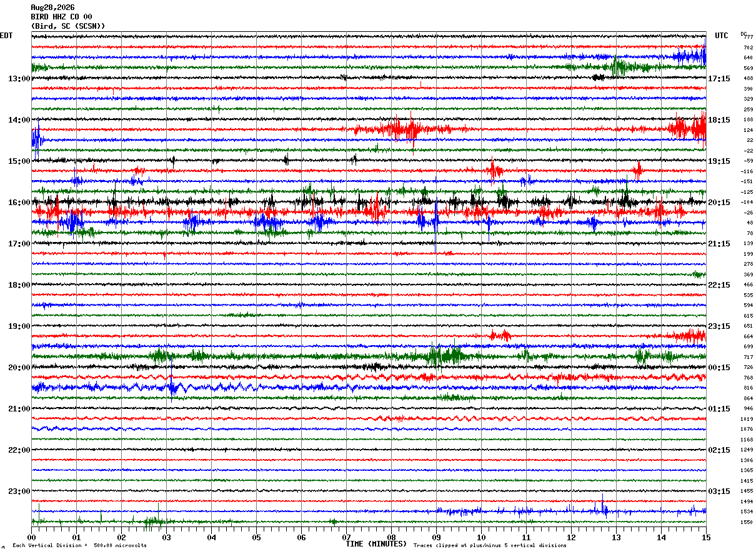Viewport: 756px width, 554px height.
Task: Click the UTC timezone label
Action: [722, 36]
